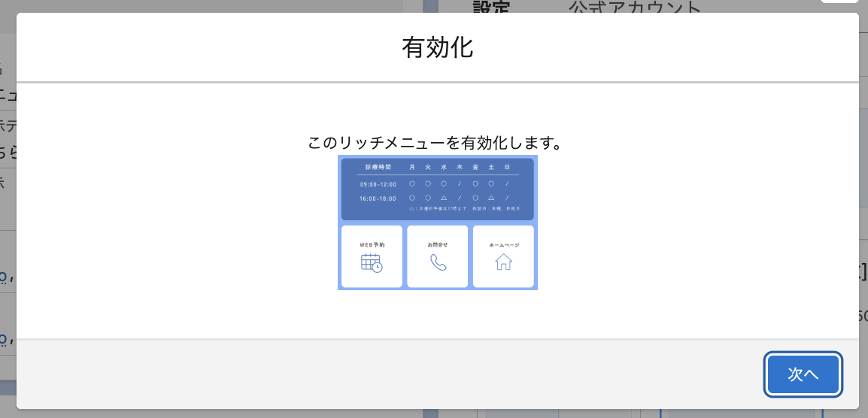Click the 次へ button

[803, 374]
